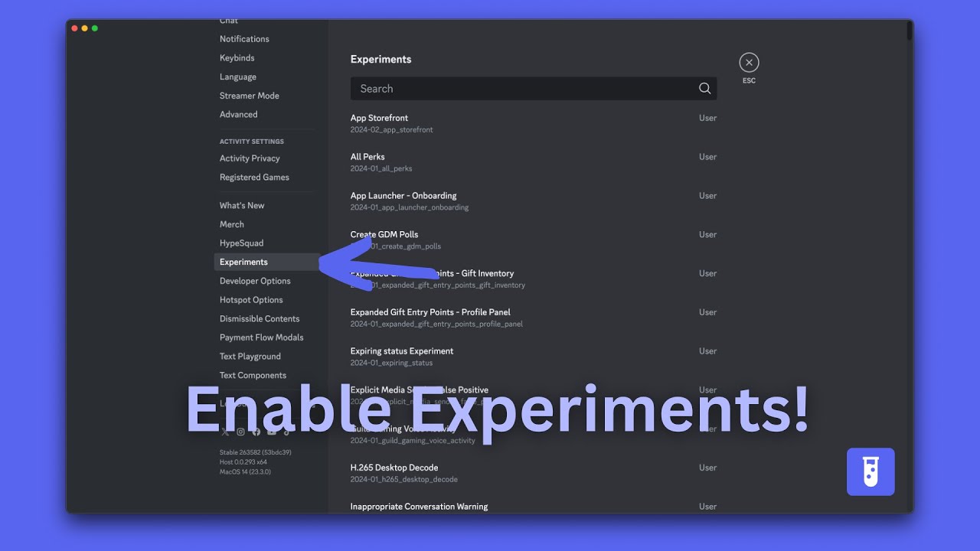
Task: Click 2024-01_expanded_gift_entry_points_profile_panel text
Action: coord(436,324)
